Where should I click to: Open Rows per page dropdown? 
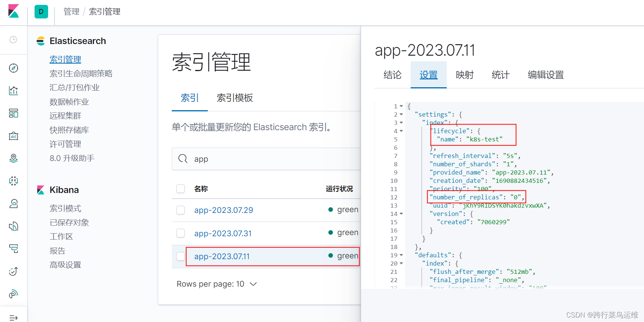[217, 284]
